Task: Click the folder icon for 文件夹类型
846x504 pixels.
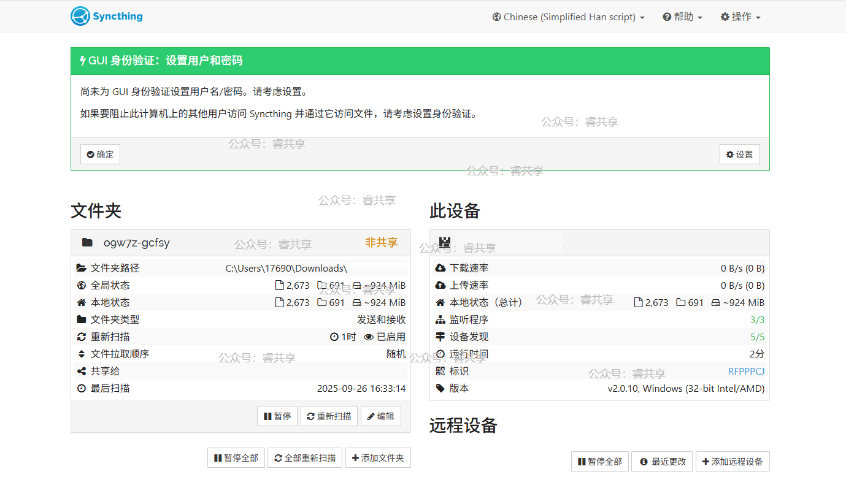Action: point(81,319)
